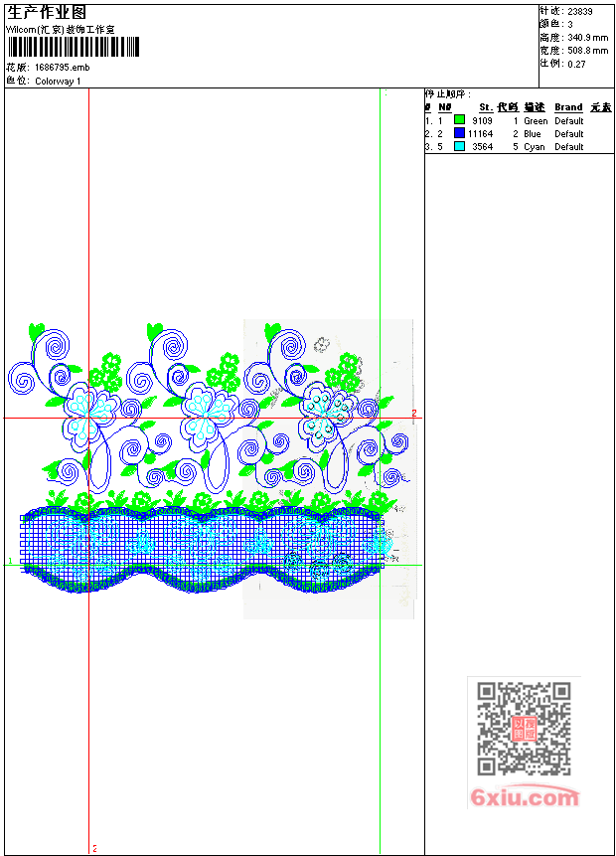This screenshot has height=856, width=616.
Task: Select the file name 1686795.emb
Action: (x=63, y=68)
